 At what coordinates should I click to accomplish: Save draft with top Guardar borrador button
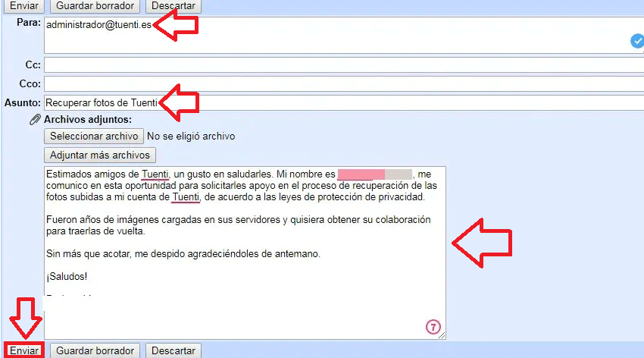(x=95, y=6)
